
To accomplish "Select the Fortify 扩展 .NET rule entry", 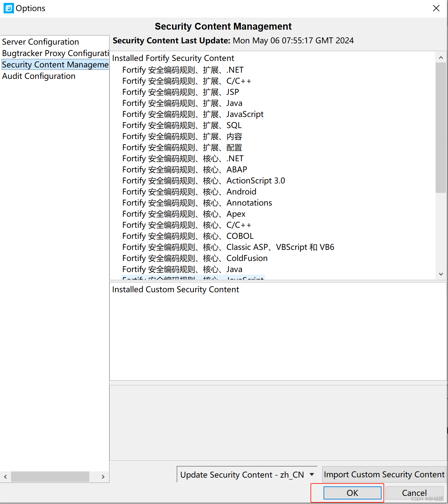I will click(182, 70).
